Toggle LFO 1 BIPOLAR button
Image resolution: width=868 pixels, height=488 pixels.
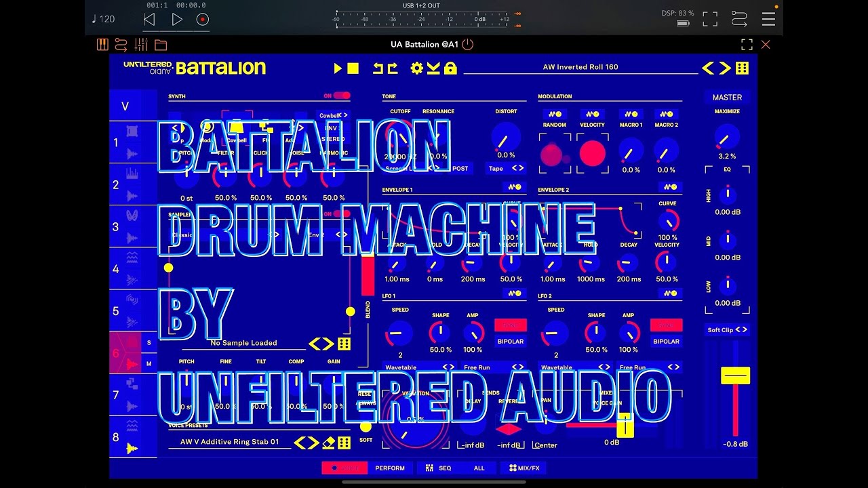511,342
